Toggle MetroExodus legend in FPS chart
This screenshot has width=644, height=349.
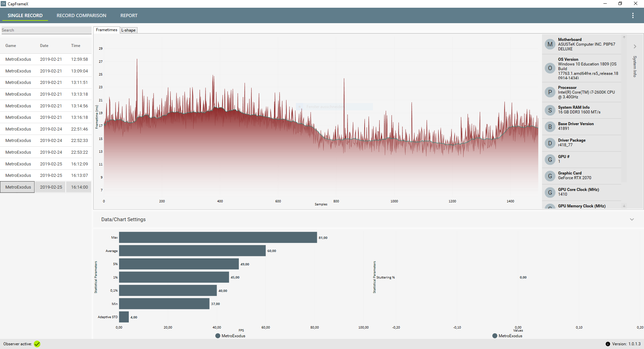click(230, 336)
